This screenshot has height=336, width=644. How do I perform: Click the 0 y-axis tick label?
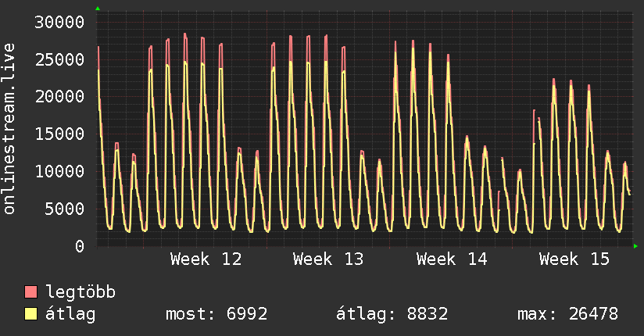80,246
